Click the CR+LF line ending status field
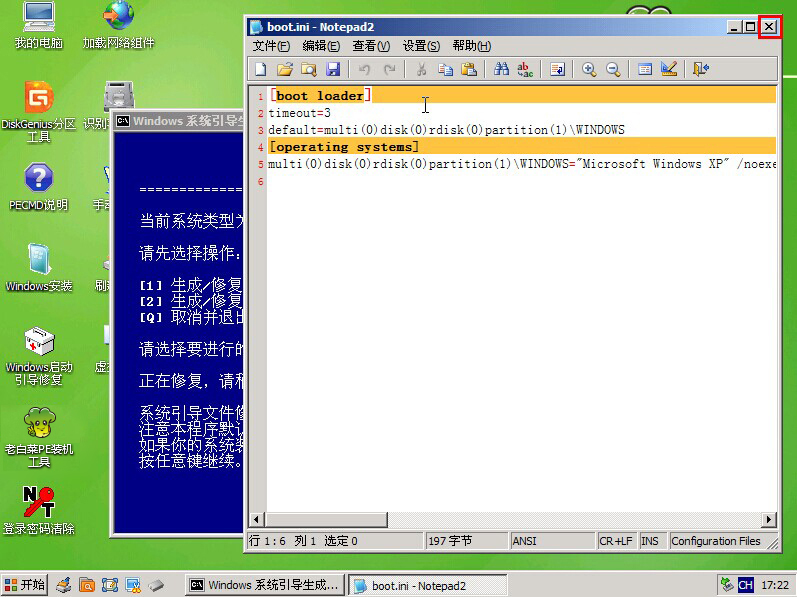797x597 pixels. pyautogui.click(x=616, y=541)
